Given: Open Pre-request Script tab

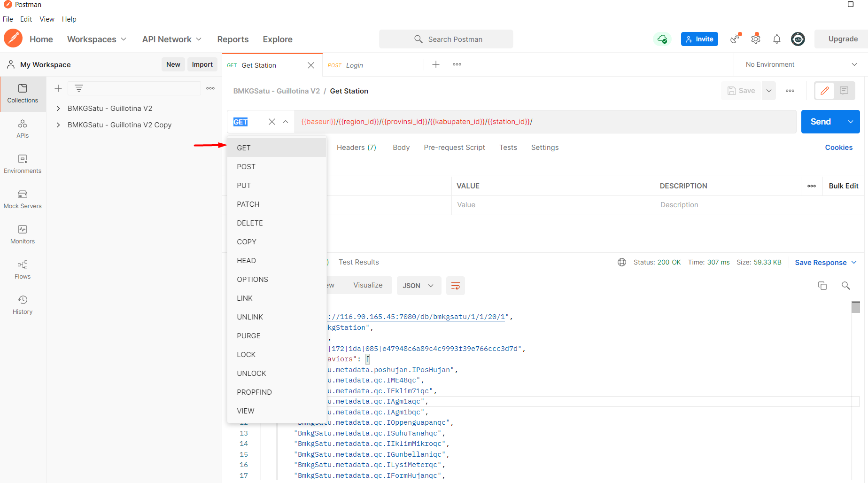Looking at the screenshot, I should 454,148.
